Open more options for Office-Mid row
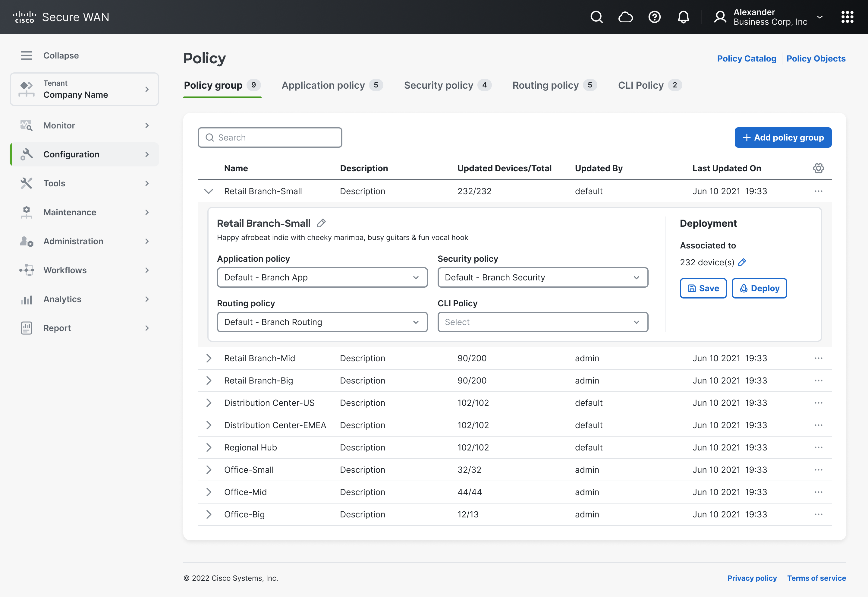Viewport: 868px width, 597px height. pos(818,492)
